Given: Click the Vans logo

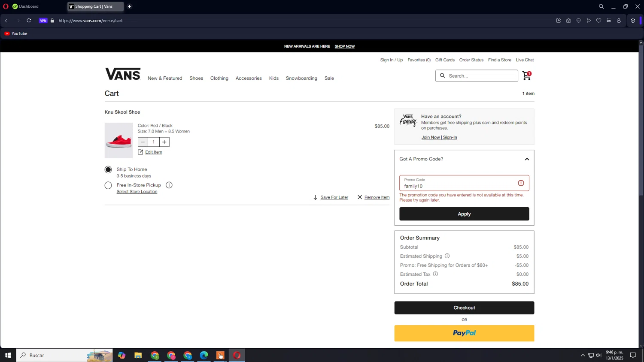Looking at the screenshot, I should [123, 74].
